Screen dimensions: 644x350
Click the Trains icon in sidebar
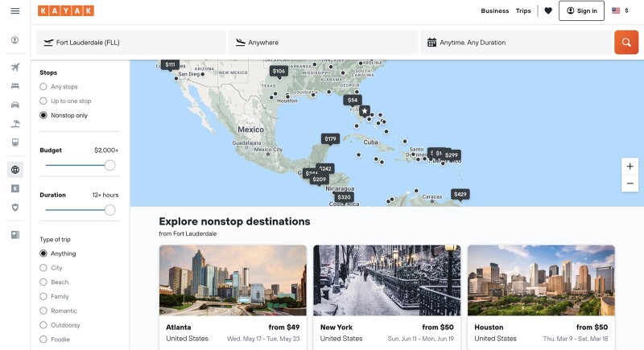[14, 142]
